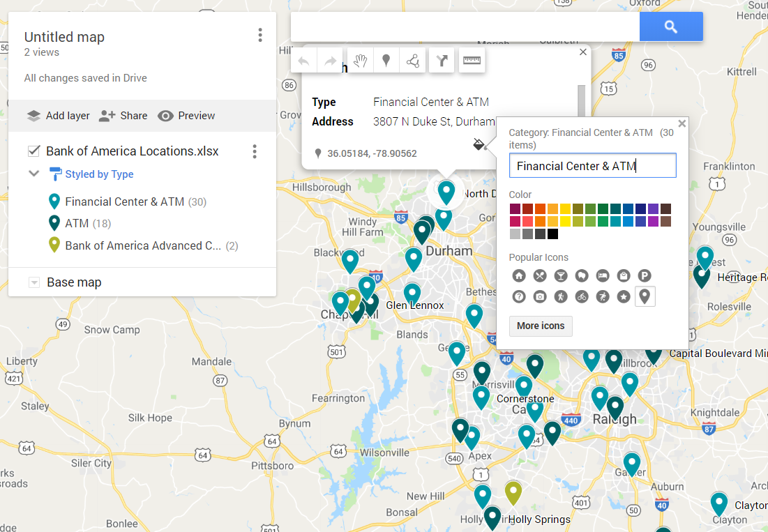Pick the cocktail glass bar icon

561,275
